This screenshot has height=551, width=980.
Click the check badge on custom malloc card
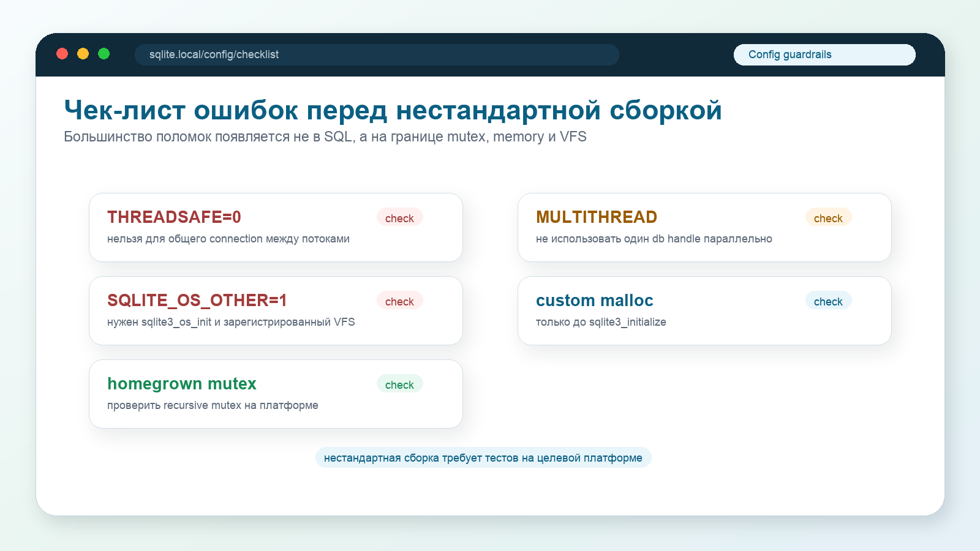point(828,301)
